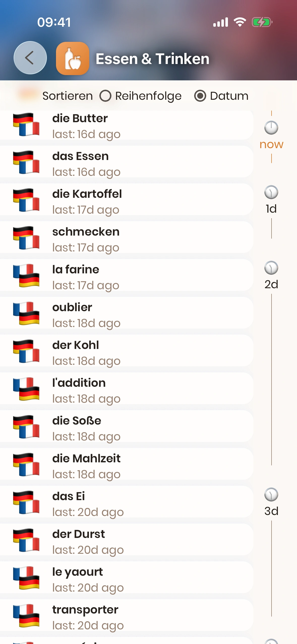Tap the flag icon beside la farine
This screenshot has height=644, width=297.
pyautogui.click(x=26, y=276)
